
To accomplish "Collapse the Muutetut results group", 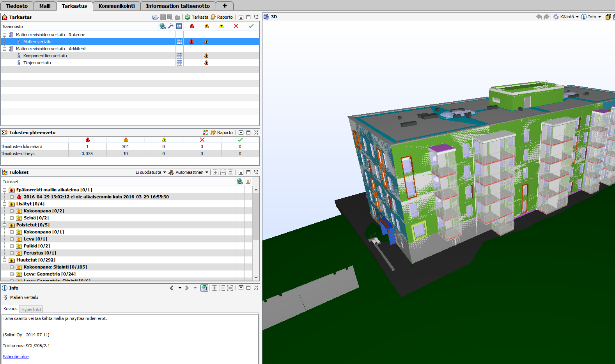I will click(x=5, y=260).
